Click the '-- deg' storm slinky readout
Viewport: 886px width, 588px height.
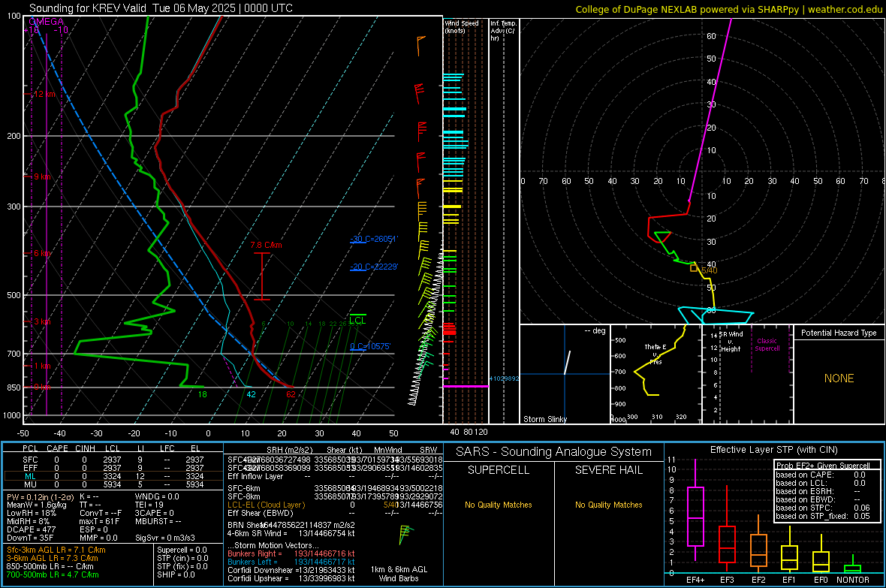tap(595, 330)
